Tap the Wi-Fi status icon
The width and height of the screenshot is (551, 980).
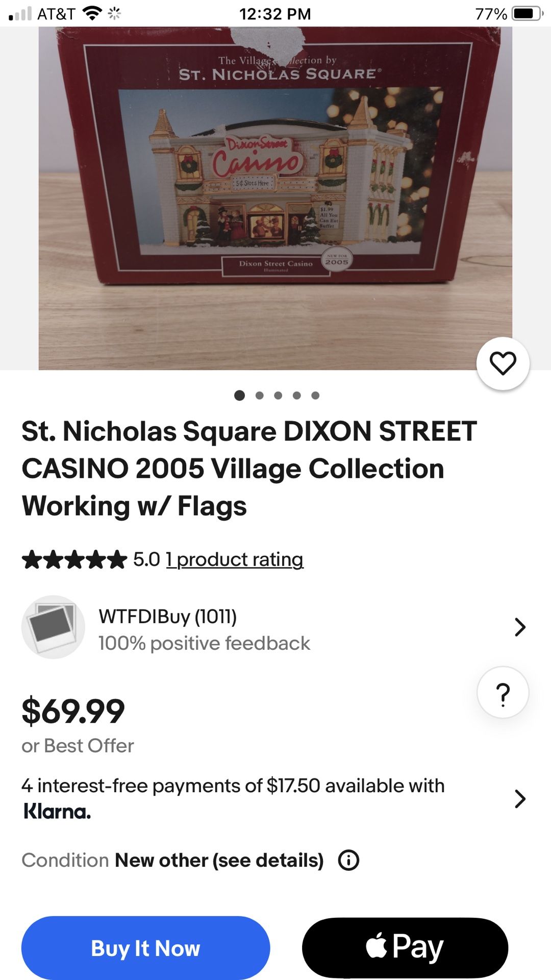pyautogui.click(x=92, y=13)
